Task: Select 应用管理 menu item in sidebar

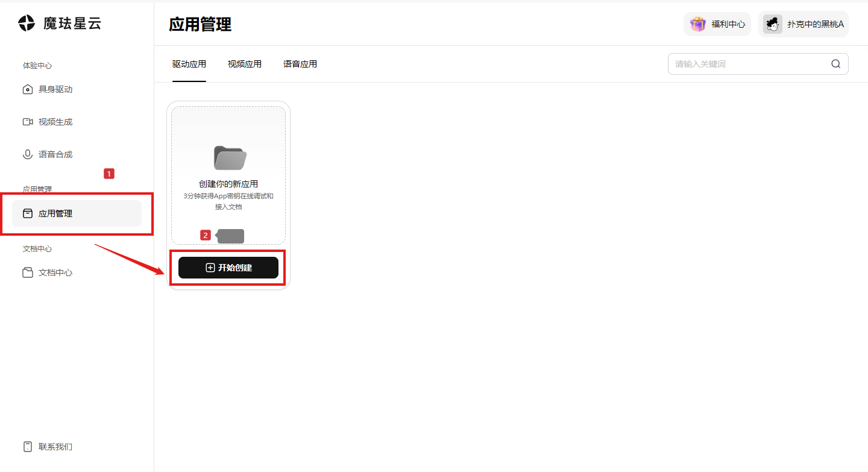Action: [x=77, y=213]
